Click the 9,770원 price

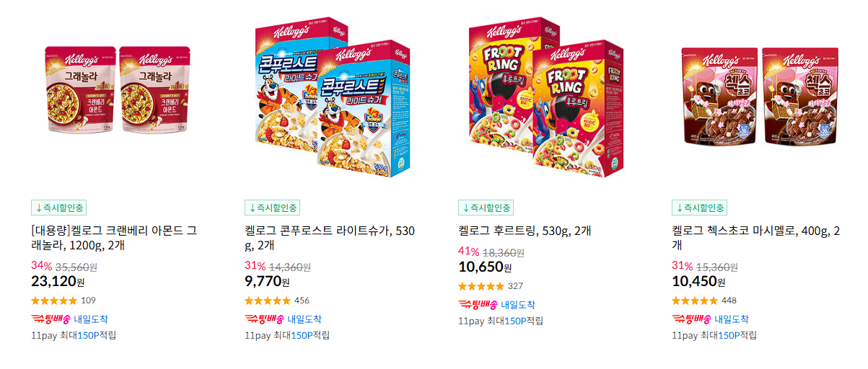(267, 281)
